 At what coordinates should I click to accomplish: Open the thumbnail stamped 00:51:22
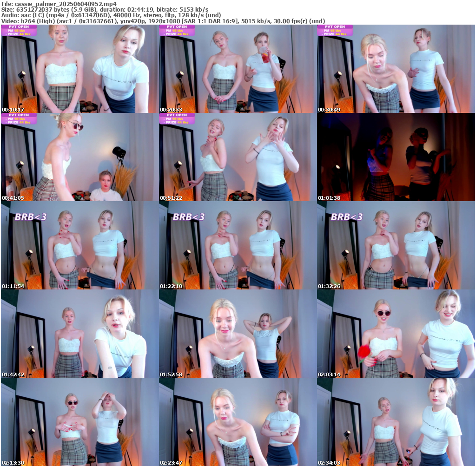(238, 157)
